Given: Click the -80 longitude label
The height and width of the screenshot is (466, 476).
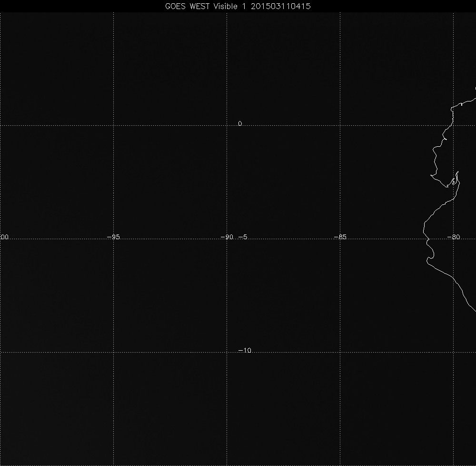Looking at the screenshot, I should 454,237.
